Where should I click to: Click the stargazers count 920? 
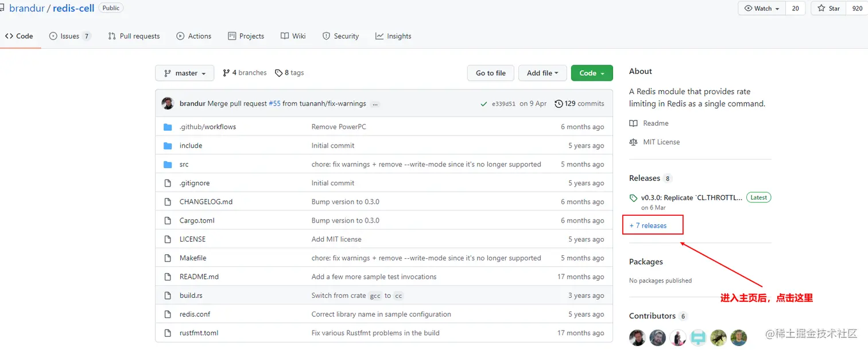coord(857,8)
